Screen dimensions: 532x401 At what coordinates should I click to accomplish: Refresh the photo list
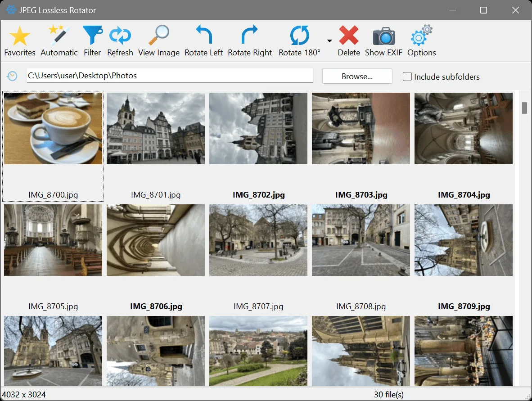120,41
